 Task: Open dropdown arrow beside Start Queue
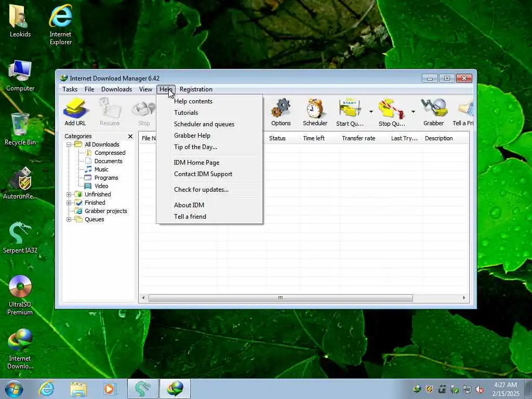point(371,112)
